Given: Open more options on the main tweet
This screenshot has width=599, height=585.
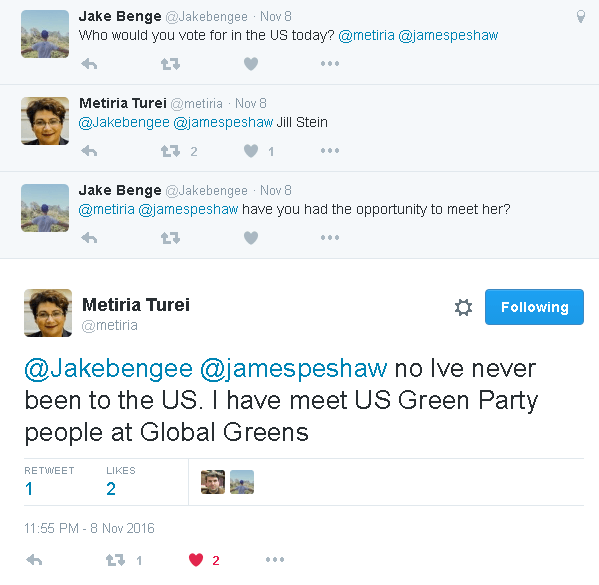Looking at the screenshot, I should [x=275, y=560].
